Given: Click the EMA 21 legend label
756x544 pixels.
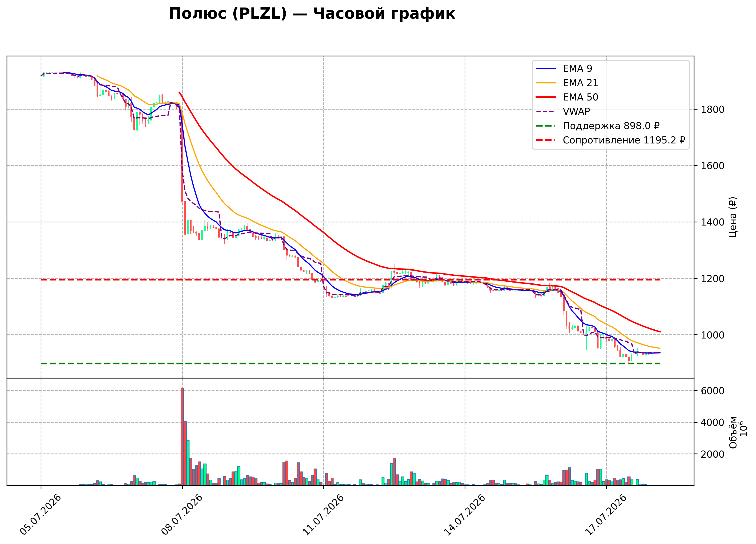Looking at the screenshot, I should point(580,83).
